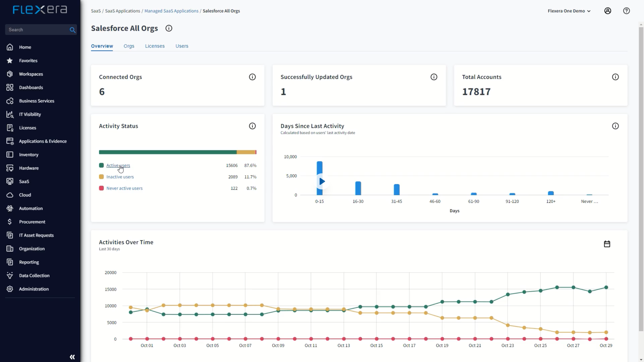Open Applications & Evidence section
Screen dimensions: 644x362
click(43, 141)
